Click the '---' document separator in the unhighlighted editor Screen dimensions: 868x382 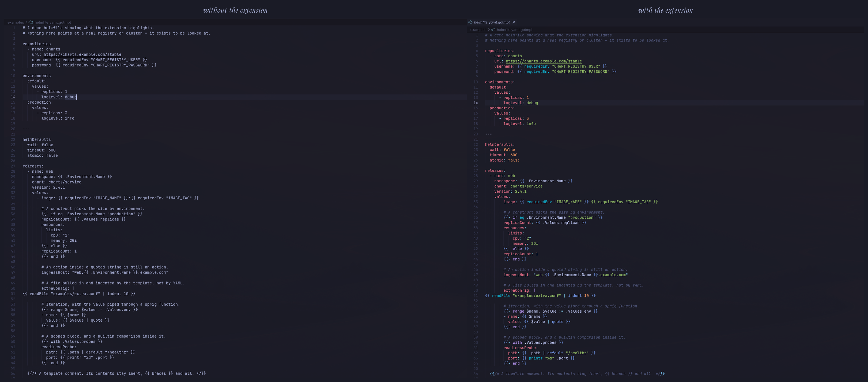[26, 129]
